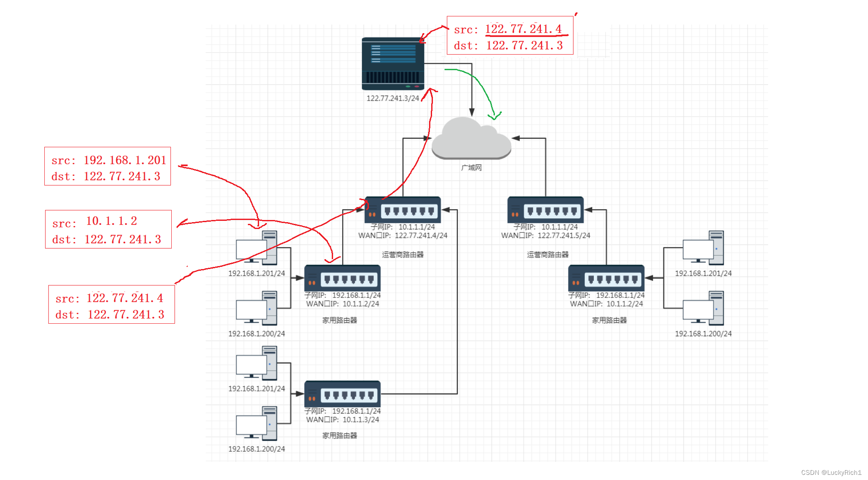The width and height of the screenshot is (868, 480).
Task: Click 家用路由器 label below the 10.1.1.3 router
Action: coord(340,436)
